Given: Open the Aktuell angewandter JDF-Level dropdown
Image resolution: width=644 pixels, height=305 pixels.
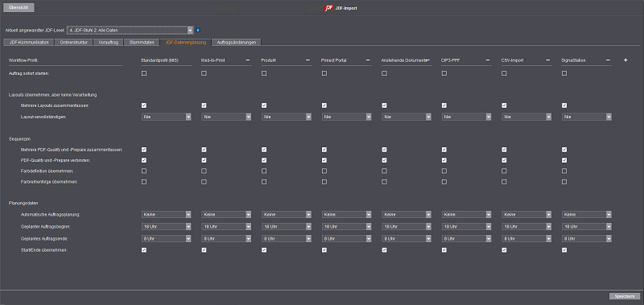Looking at the screenshot, I should pyautogui.click(x=130, y=30).
